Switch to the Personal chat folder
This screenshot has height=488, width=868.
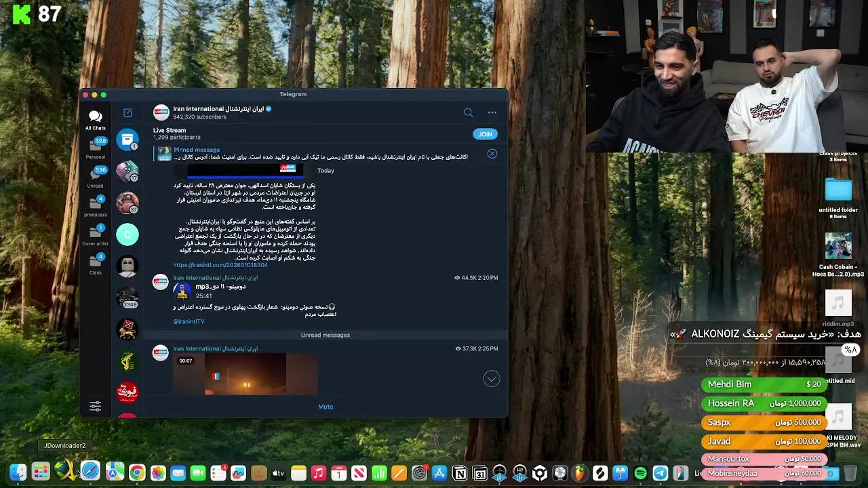[95, 148]
